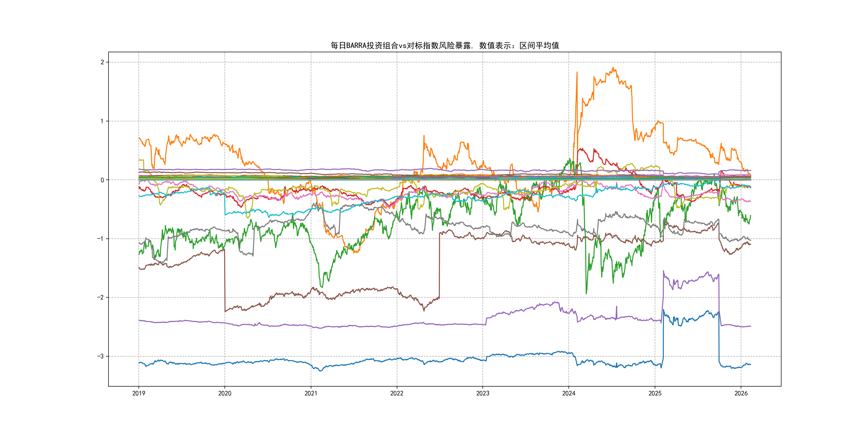The height and width of the screenshot is (434, 868).
Task: Click the y-axis label 1
Action: point(102,121)
